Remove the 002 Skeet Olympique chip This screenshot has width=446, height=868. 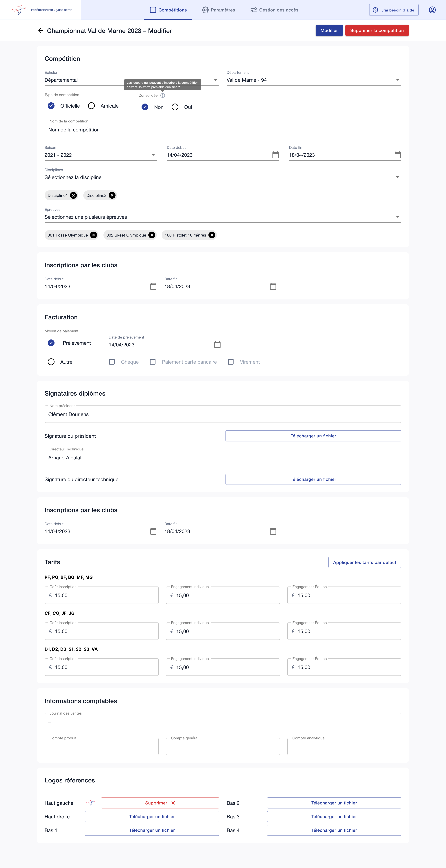point(152,235)
